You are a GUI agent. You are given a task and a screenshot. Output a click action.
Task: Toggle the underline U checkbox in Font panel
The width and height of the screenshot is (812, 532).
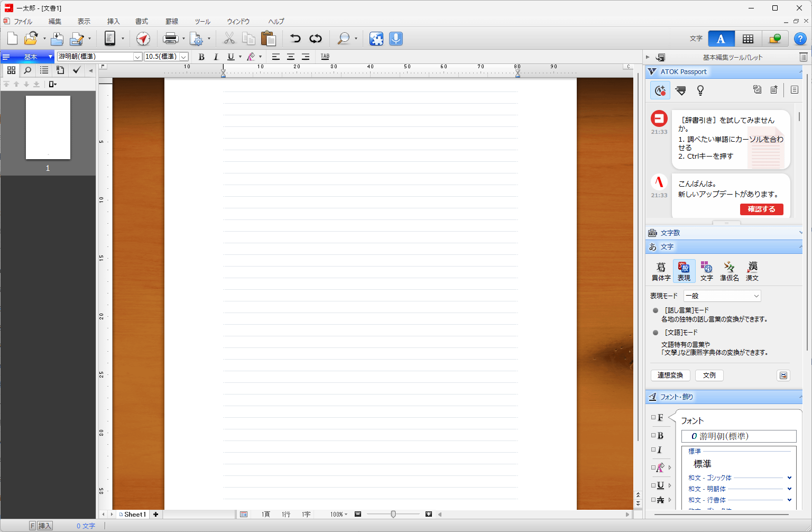[654, 485]
